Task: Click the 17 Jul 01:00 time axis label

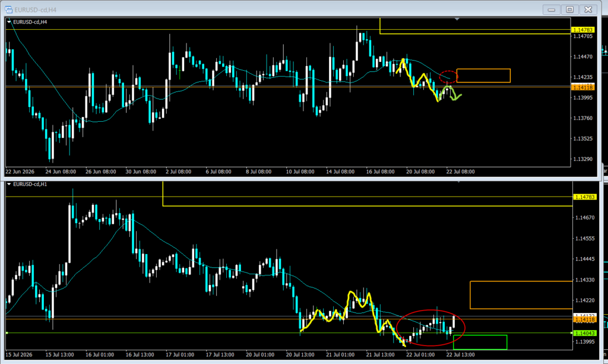Action: [180, 354]
